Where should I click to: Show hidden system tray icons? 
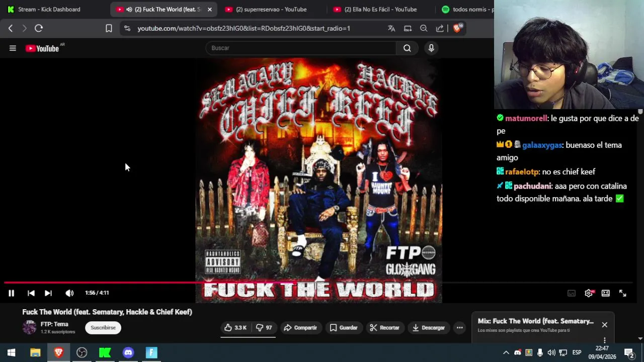506,353
